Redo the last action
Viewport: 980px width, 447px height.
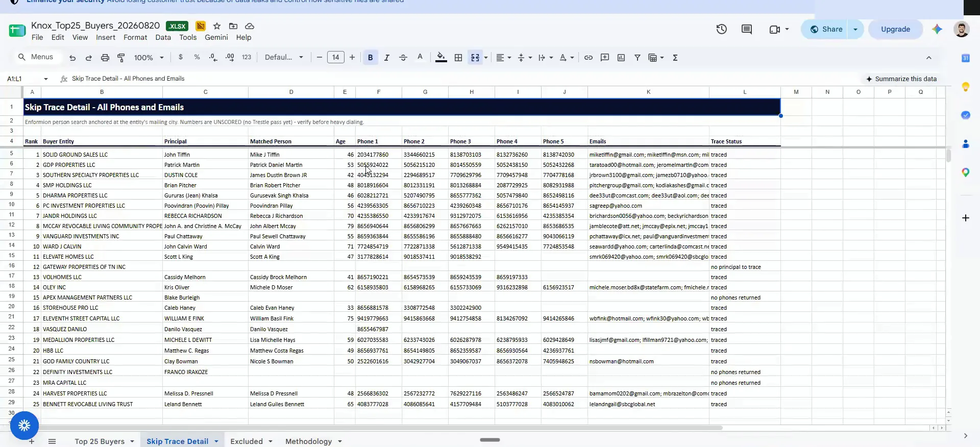point(89,58)
